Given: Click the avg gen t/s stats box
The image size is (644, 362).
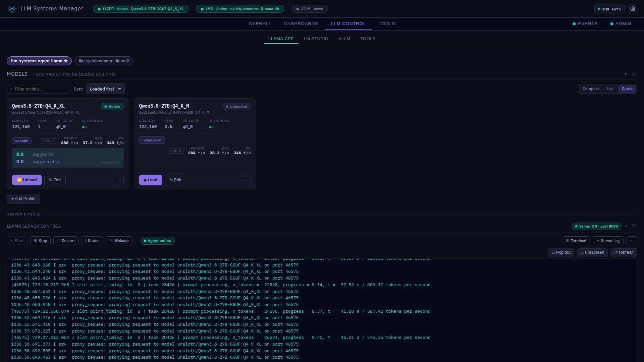Looking at the screenshot, I should (x=68, y=158).
